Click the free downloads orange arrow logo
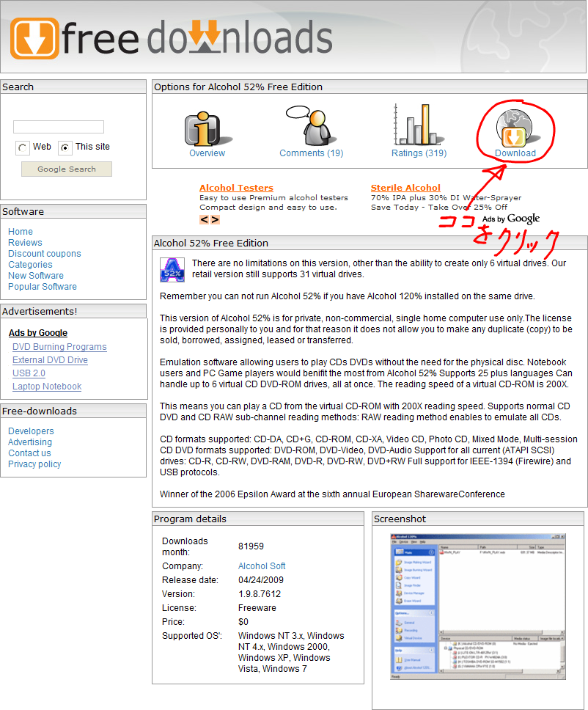Screen dimensions: 588x710 [x=35, y=38]
